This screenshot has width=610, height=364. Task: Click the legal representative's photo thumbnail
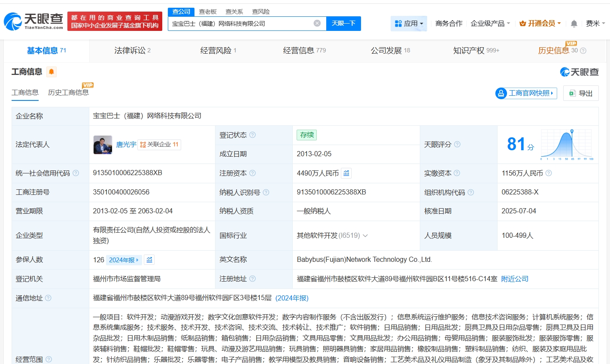pos(103,145)
